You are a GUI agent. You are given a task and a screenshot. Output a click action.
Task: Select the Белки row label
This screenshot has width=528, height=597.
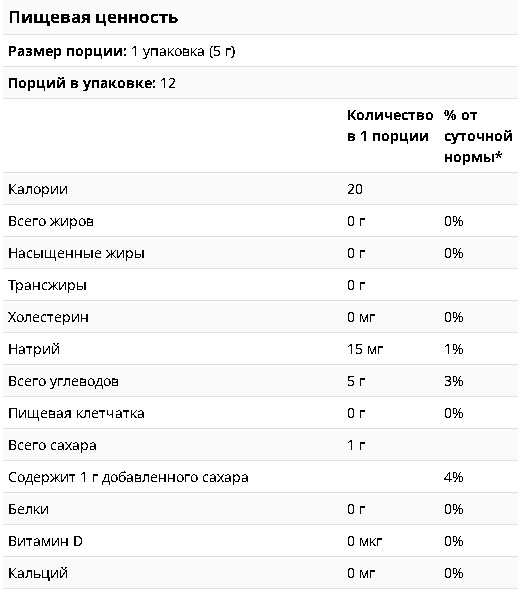coord(29,509)
